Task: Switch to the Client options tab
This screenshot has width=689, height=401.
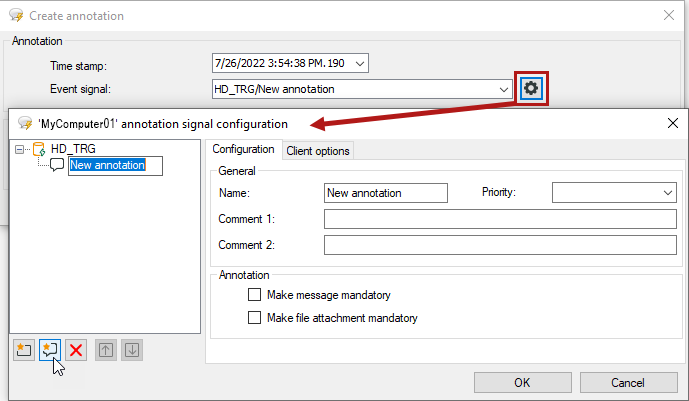Action: pos(317,151)
